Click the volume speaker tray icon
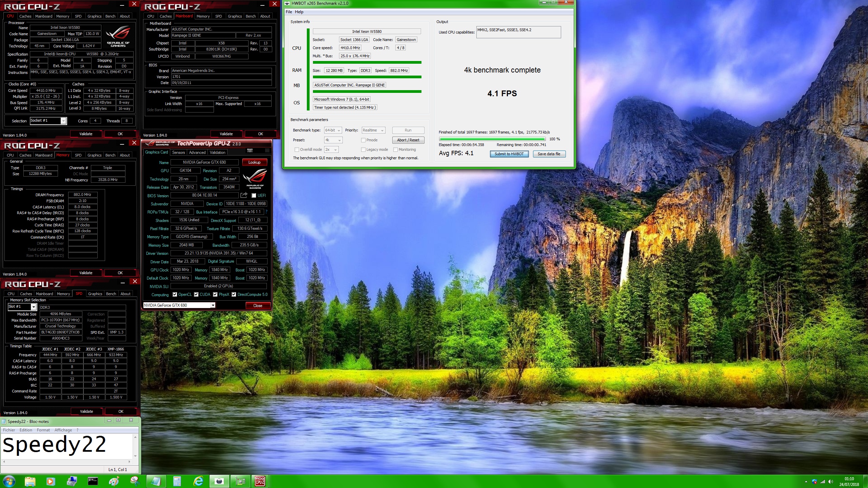The image size is (868, 488). pyautogui.click(x=830, y=482)
